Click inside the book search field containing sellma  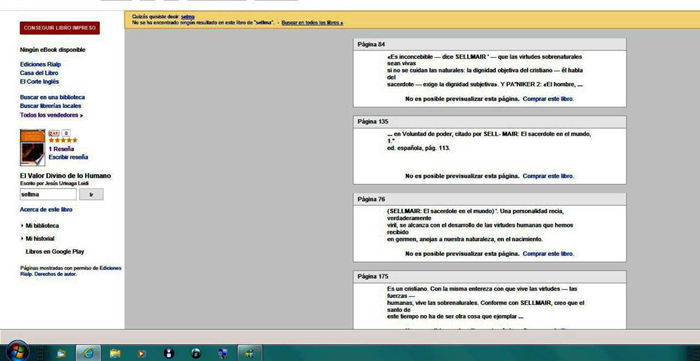click(48, 195)
